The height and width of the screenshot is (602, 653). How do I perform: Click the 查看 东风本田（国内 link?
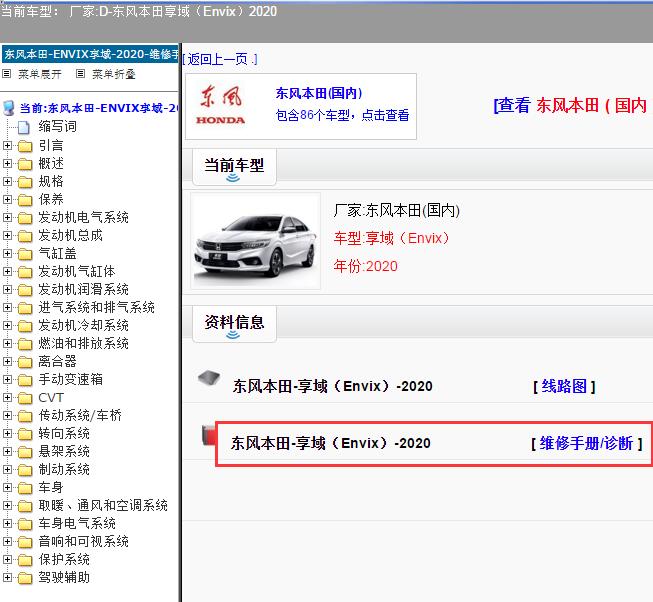point(571,105)
